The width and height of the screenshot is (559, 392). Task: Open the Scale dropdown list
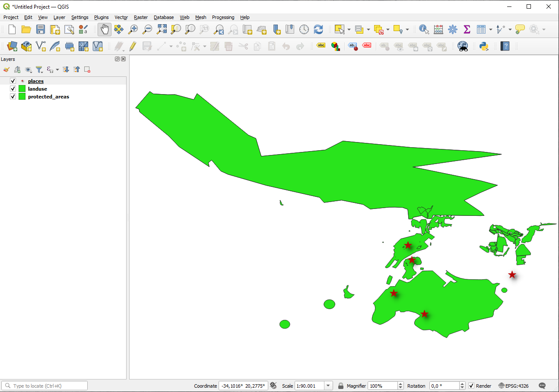[328, 386]
